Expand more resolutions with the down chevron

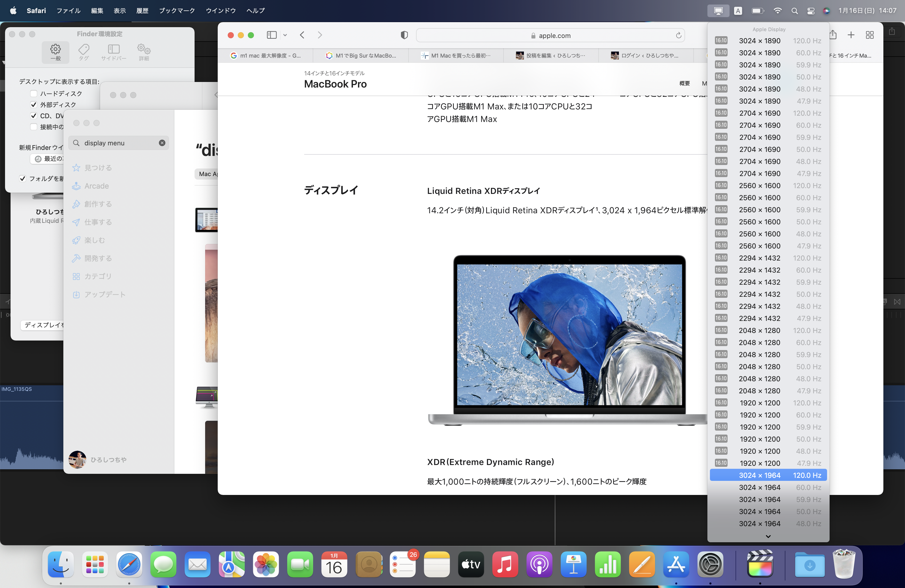coord(768,536)
